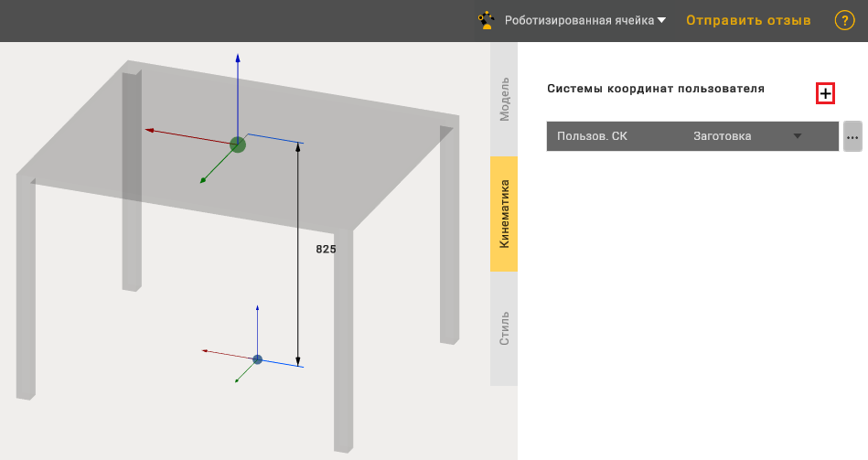Open the Стиль tab

click(x=504, y=328)
